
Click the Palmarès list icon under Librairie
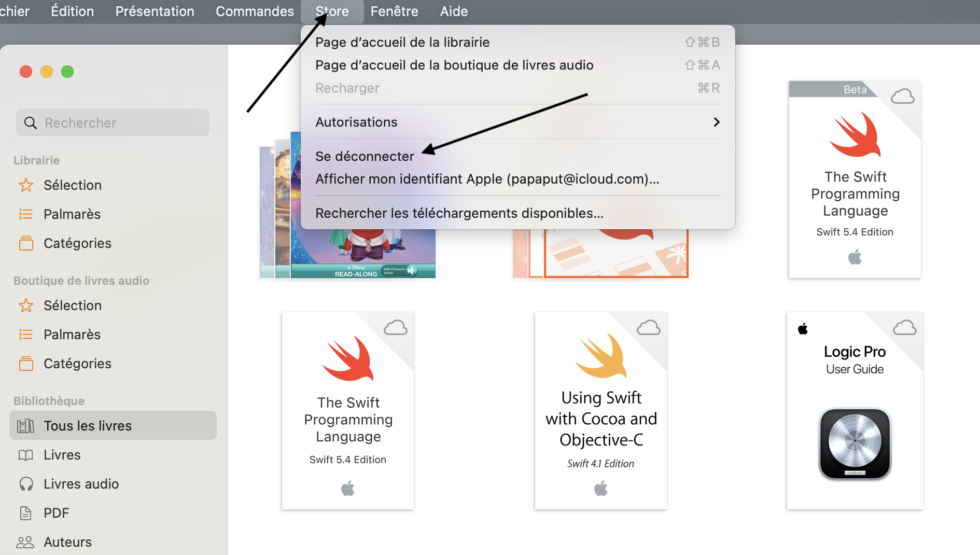[26, 214]
